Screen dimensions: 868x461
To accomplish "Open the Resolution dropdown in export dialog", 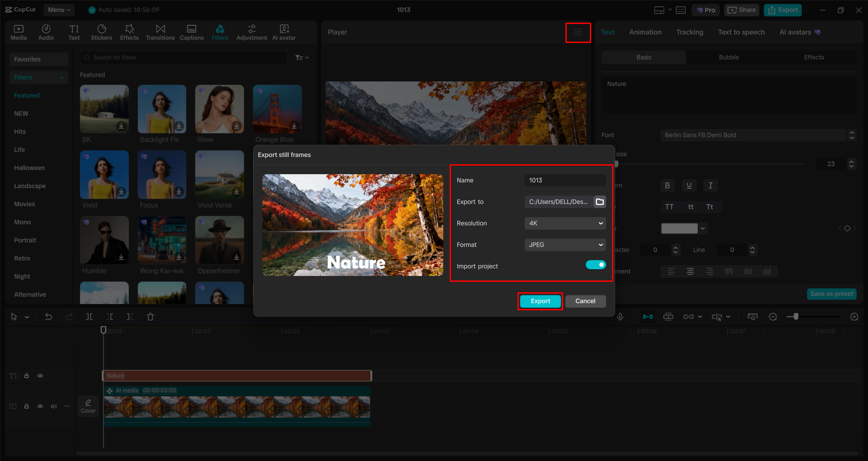I will [x=564, y=223].
